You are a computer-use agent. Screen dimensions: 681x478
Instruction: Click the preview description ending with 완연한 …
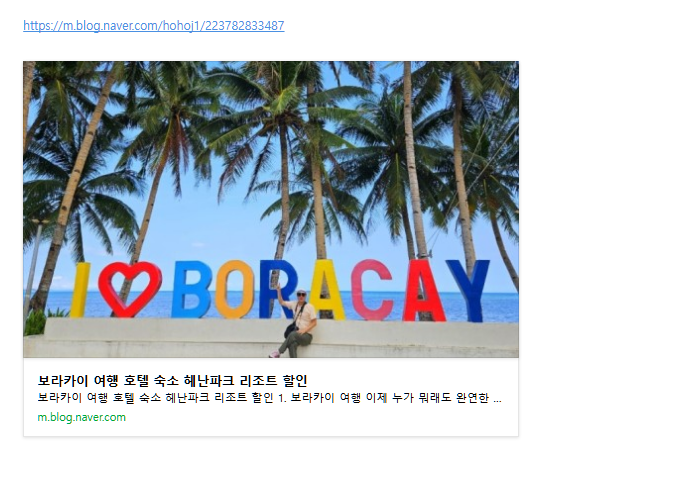coord(270,398)
